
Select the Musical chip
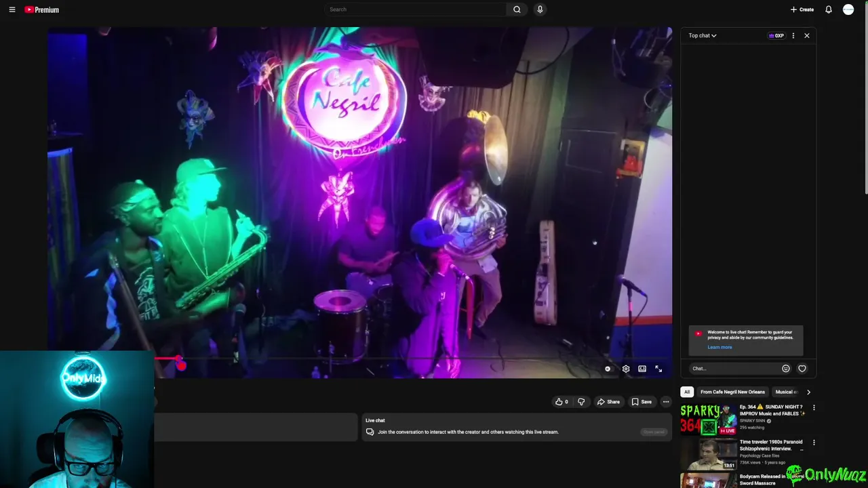(786, 392)
